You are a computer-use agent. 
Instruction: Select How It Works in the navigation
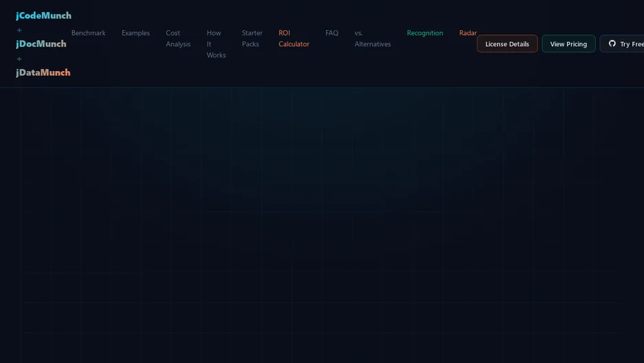point(216,44)
